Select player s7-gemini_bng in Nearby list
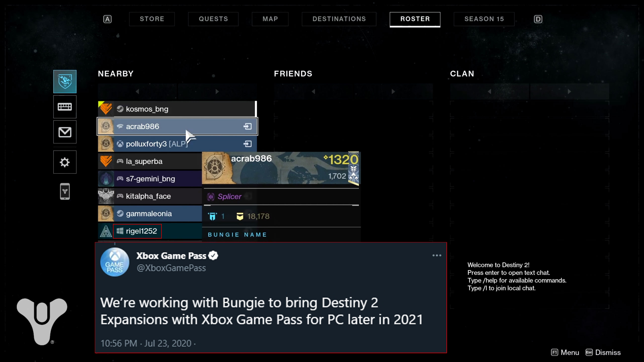644x362 pixels. pyautogui.click(x=150, y=179)
